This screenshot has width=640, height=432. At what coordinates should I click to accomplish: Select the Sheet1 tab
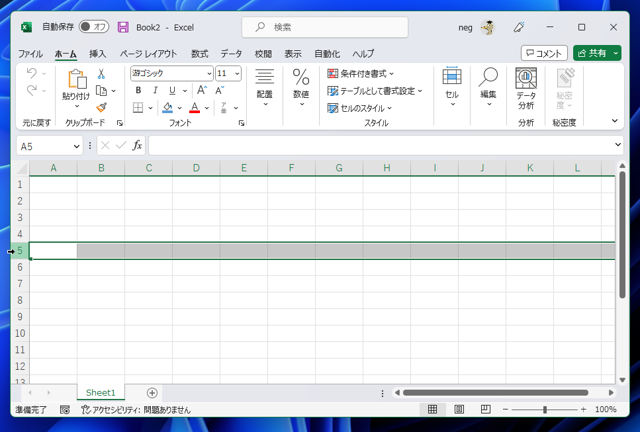100,393
